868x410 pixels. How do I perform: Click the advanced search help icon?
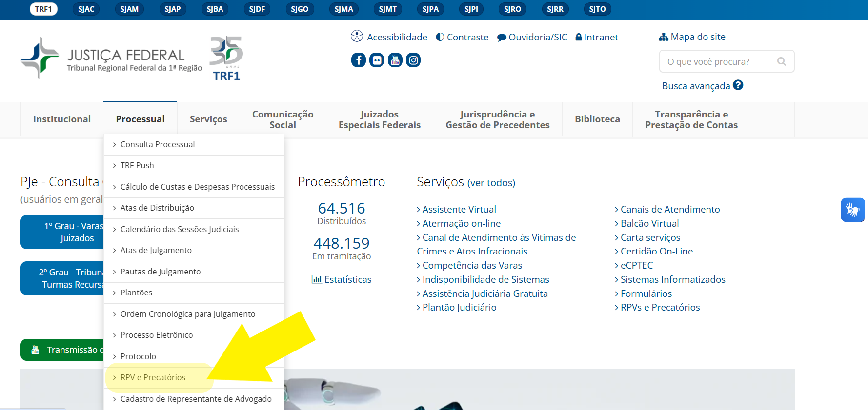(738, 85)
